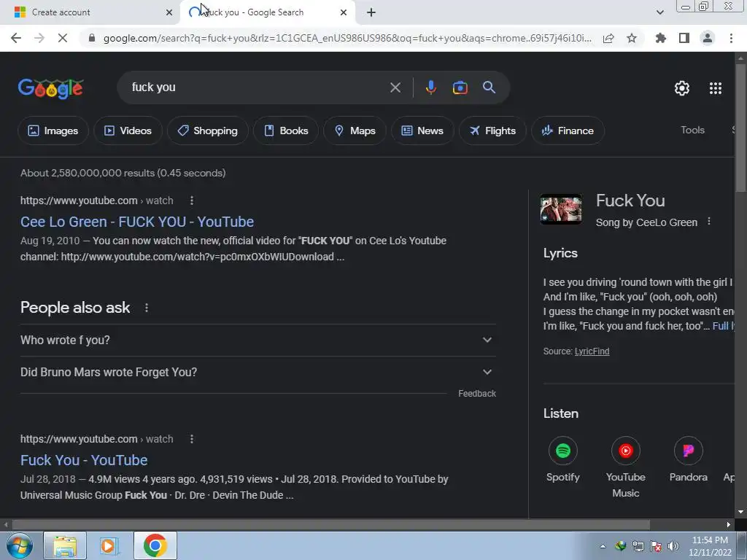This screenshot has height=560, width=747.
Task: Click the Action Center flag tray icon
Action: pos(656,546)
